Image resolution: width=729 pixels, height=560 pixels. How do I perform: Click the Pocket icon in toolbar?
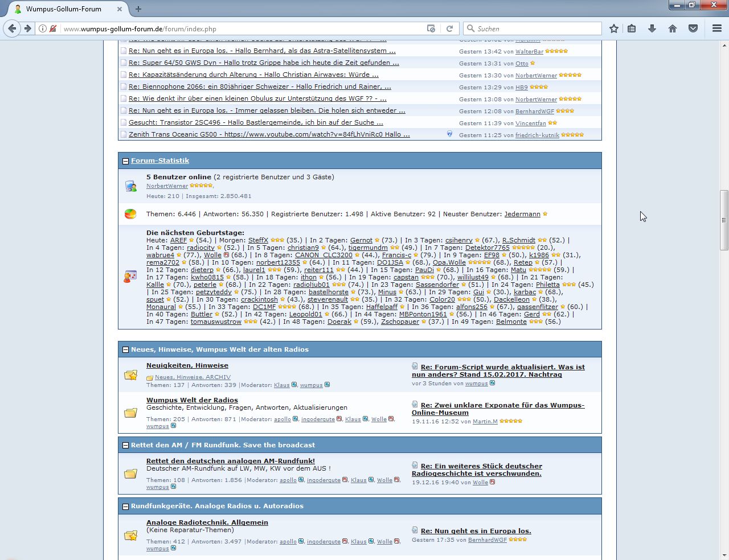tap(693, 28)
